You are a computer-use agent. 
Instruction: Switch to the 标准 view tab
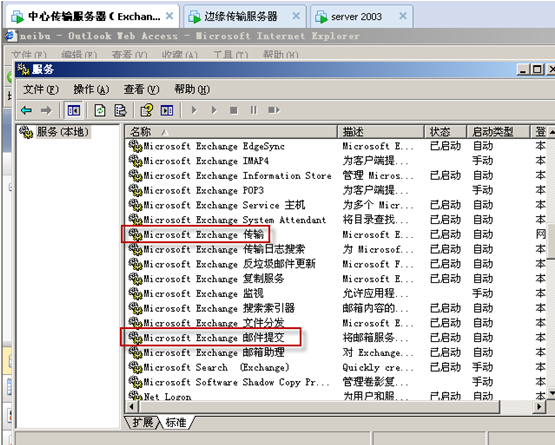click(x=176, y=422)
